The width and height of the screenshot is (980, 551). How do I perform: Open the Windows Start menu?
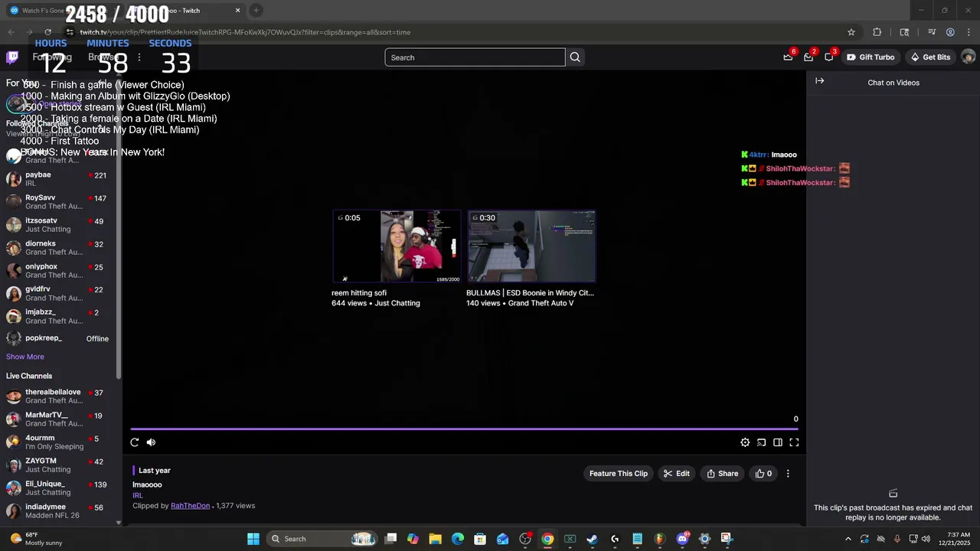click(253, 539)
